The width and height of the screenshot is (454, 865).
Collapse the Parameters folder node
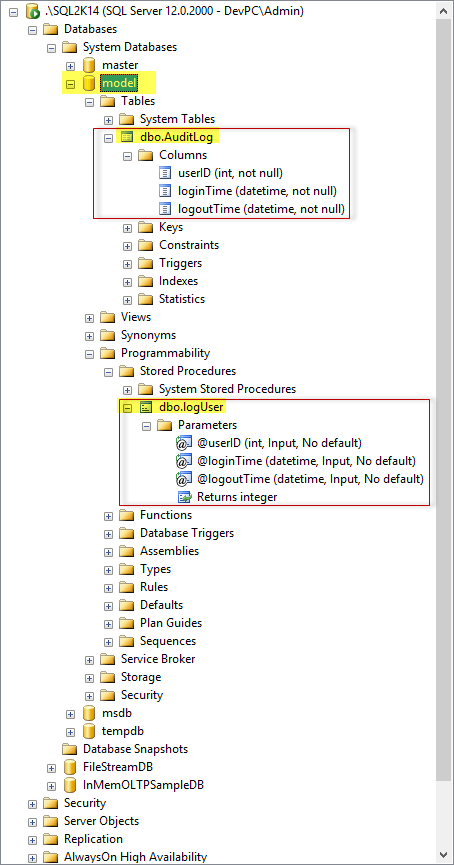coord(147,426)
